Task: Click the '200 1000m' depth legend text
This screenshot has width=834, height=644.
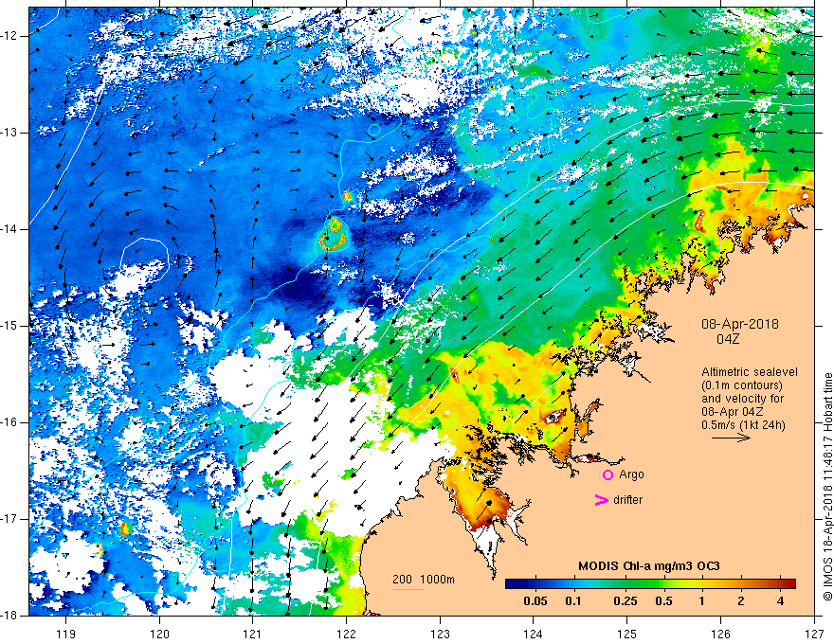Action: click(x=424, y=580)
